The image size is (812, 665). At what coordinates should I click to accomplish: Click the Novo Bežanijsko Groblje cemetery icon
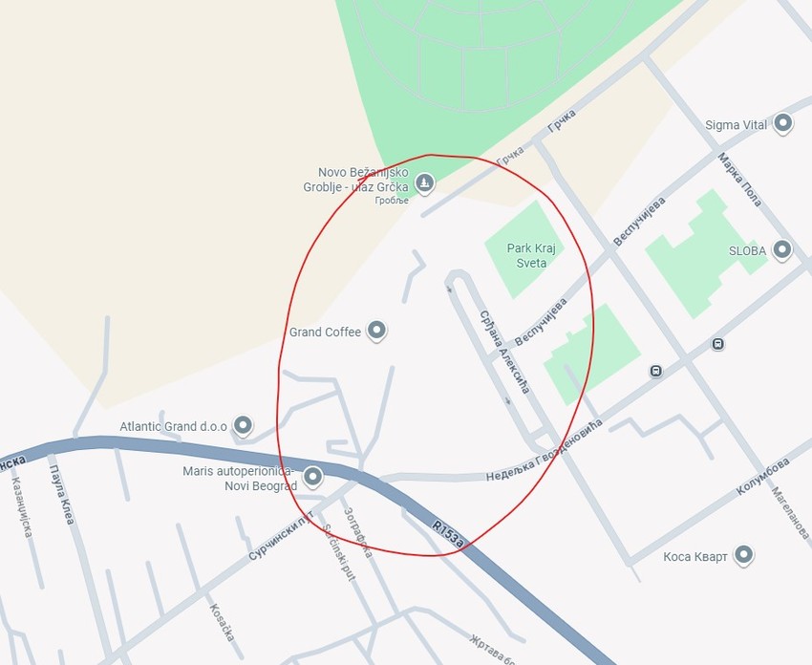(425, 182)
